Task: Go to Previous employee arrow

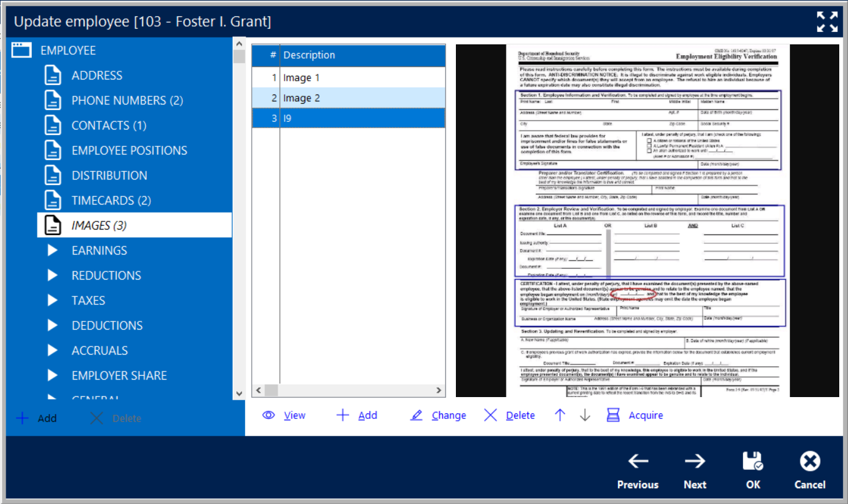Action: click(638, 462)
